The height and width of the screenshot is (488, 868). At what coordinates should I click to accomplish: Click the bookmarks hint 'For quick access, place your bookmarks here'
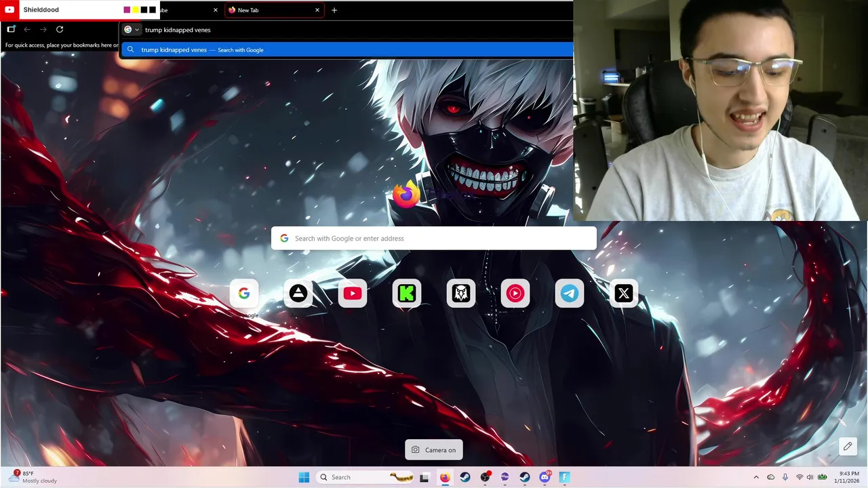tap(61, 45)
